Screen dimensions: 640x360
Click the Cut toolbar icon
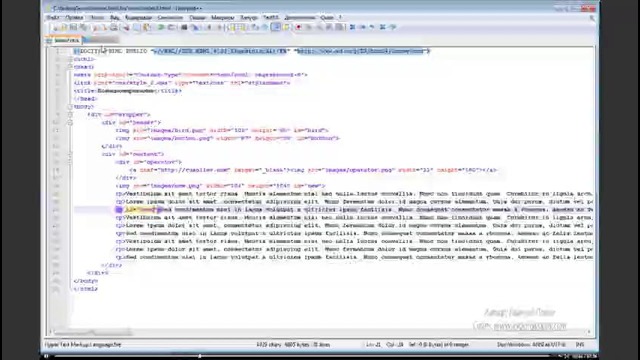point(127,27)
